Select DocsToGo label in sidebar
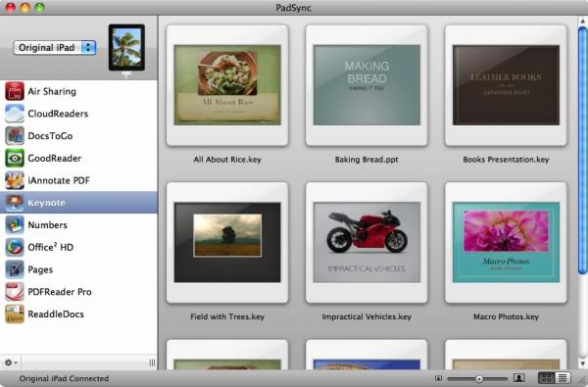 50,136
